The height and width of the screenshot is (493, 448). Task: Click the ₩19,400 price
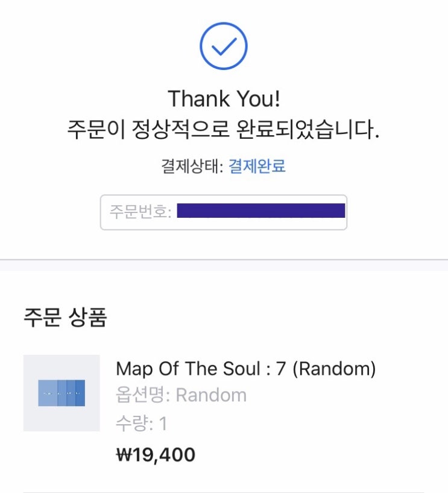click(x=156, y=454)
